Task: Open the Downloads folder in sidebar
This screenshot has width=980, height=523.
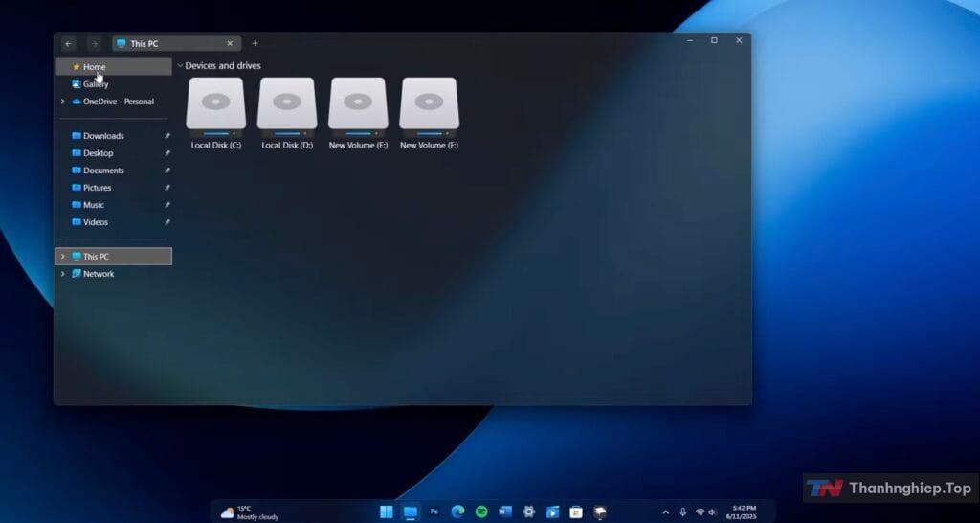Action: click(113, 136)
